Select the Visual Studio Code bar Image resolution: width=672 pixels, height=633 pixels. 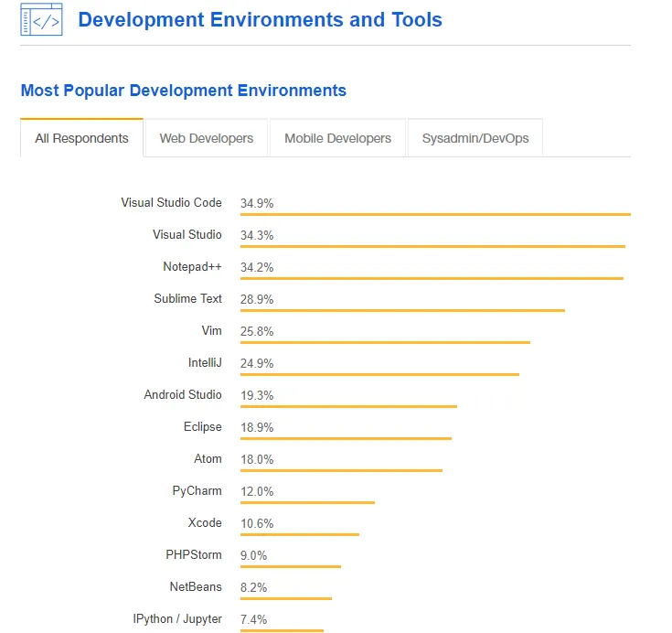435,214
